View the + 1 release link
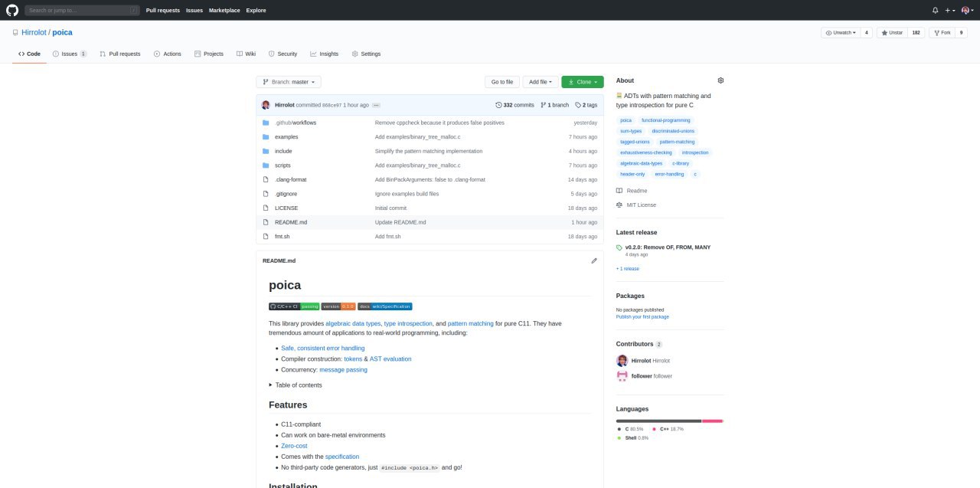 pos(628,269)
